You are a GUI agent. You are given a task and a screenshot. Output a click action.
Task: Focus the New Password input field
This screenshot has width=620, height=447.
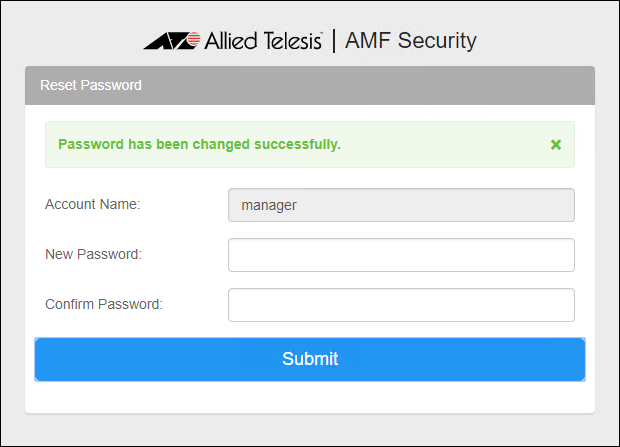(x=401, y=255)
